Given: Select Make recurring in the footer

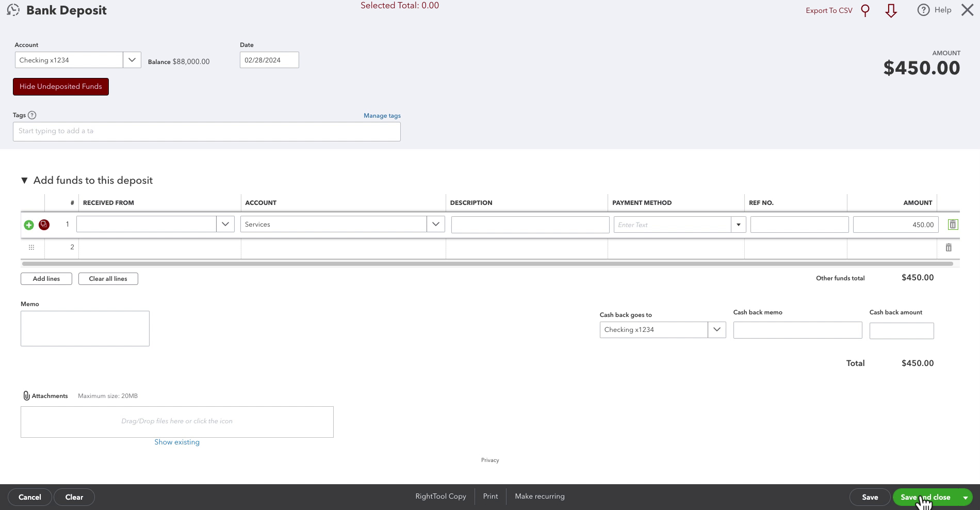Looking at the screenshot, I should point(540,497).
